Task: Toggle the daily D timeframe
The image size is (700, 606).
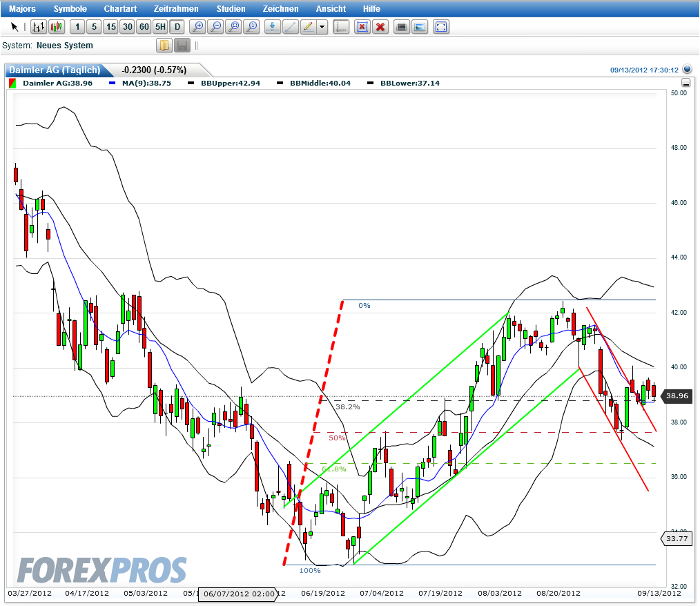Action: pyautogui.click(x=177, y=26)
